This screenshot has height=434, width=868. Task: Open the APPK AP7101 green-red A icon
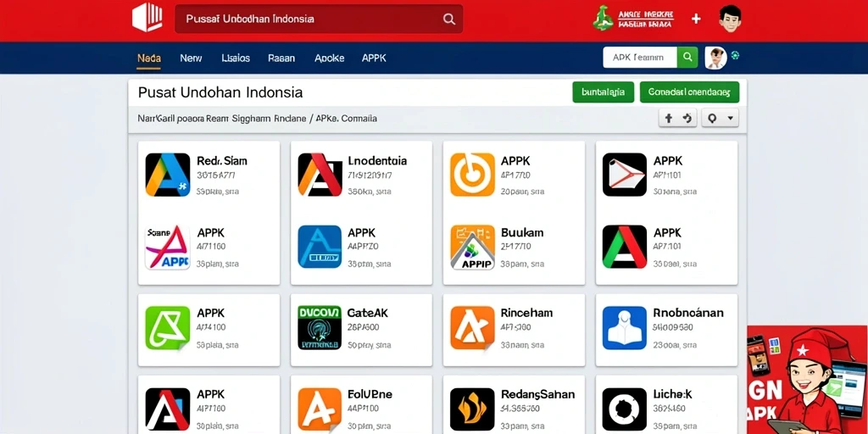pos(625,247)
